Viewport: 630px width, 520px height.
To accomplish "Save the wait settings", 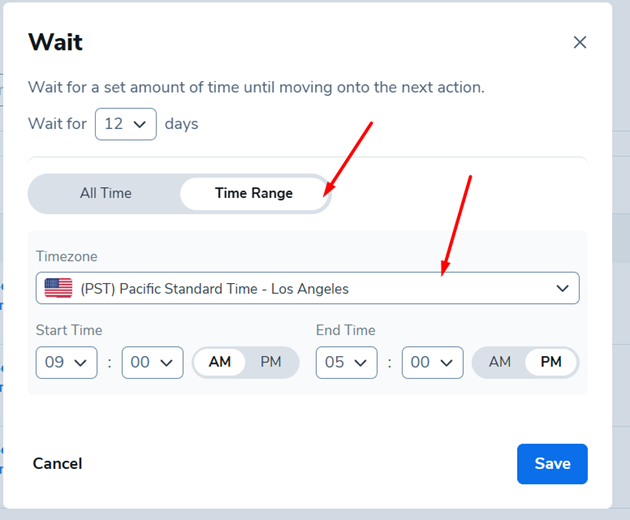I will 552,464.
